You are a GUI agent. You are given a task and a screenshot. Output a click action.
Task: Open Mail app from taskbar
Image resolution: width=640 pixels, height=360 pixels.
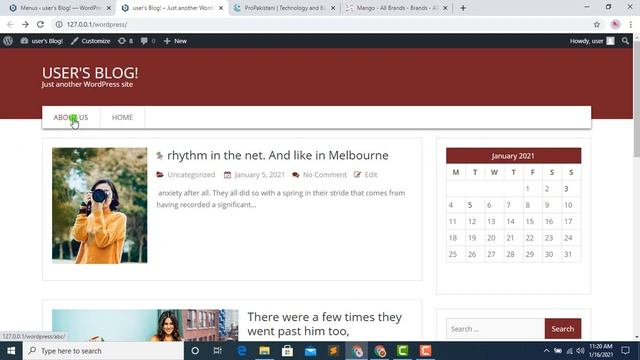click(310, 351)
